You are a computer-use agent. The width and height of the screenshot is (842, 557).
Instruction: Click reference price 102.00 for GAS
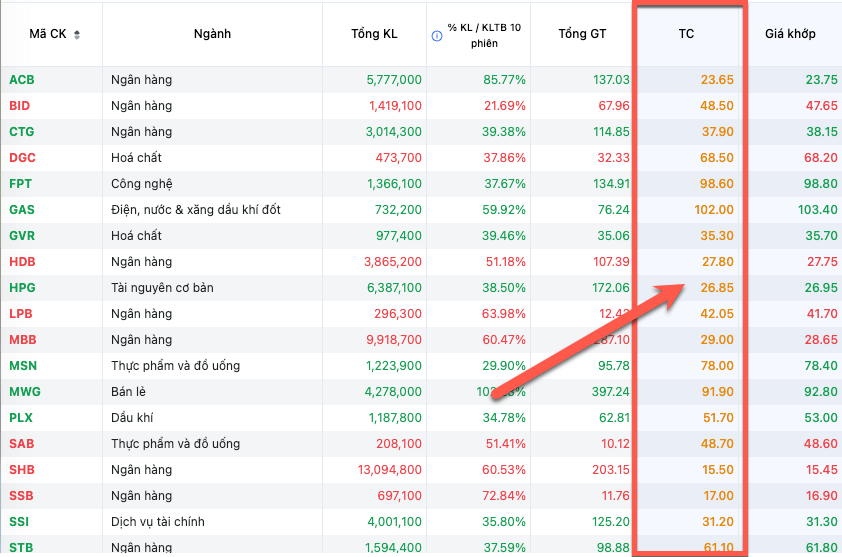click(714, 209)
